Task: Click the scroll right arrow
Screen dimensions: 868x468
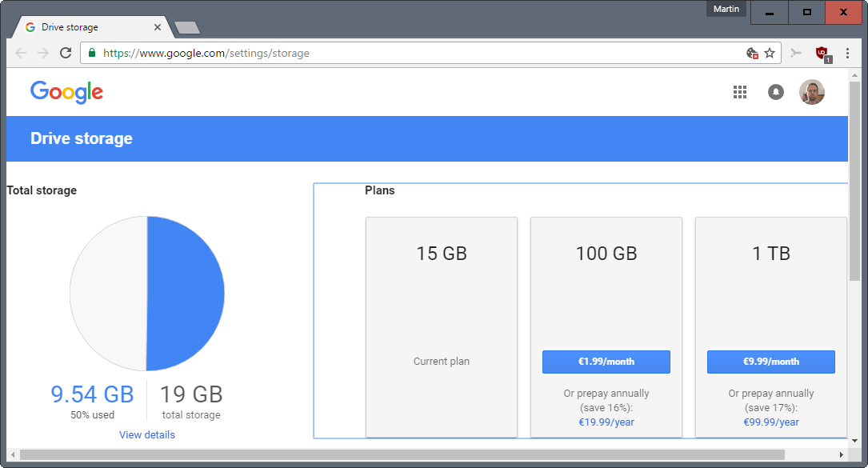Action: coord(841,454)
